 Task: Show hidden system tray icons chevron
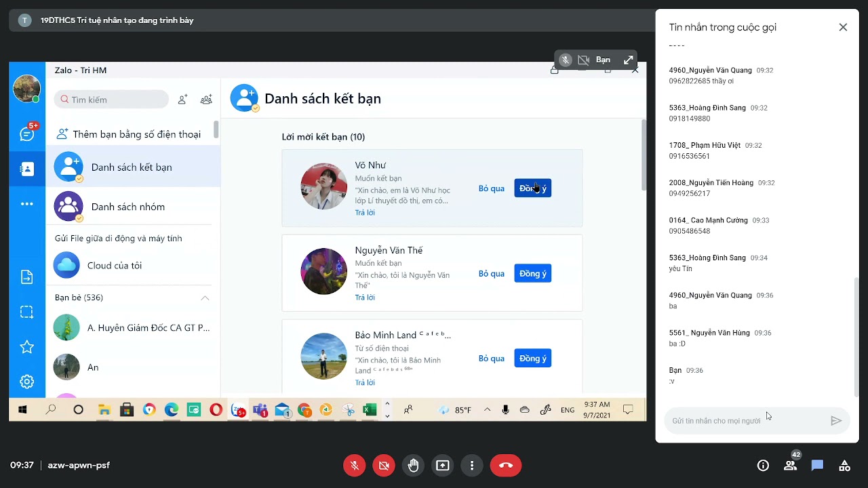[x=487, y=410]
